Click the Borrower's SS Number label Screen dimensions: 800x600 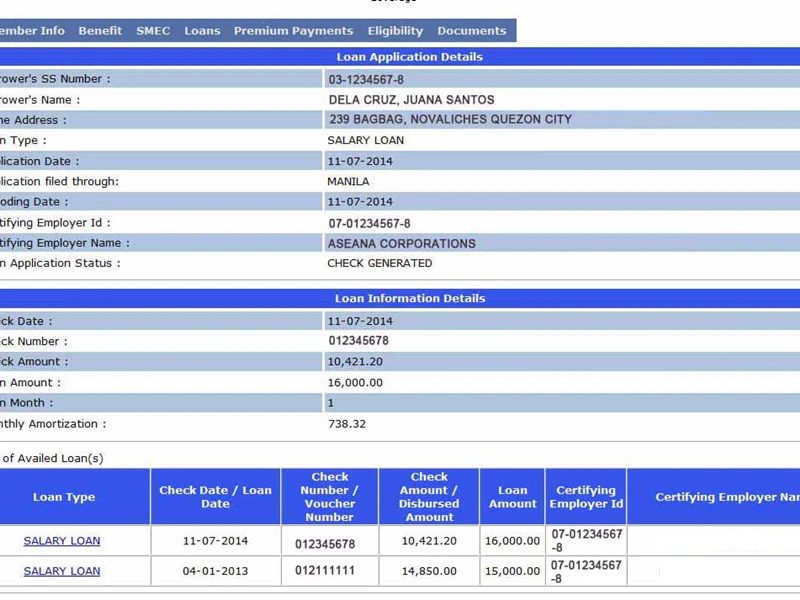[x=55, y=79]
